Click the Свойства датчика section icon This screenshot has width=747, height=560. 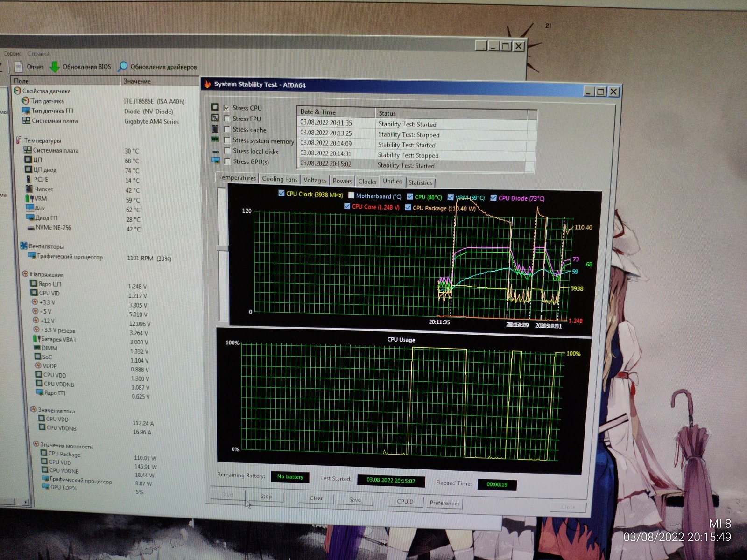click(x=17, y=91)
